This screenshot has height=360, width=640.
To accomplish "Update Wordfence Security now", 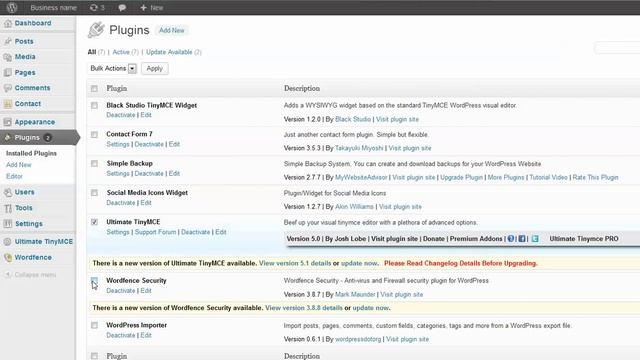I will [x=371, y=308].
